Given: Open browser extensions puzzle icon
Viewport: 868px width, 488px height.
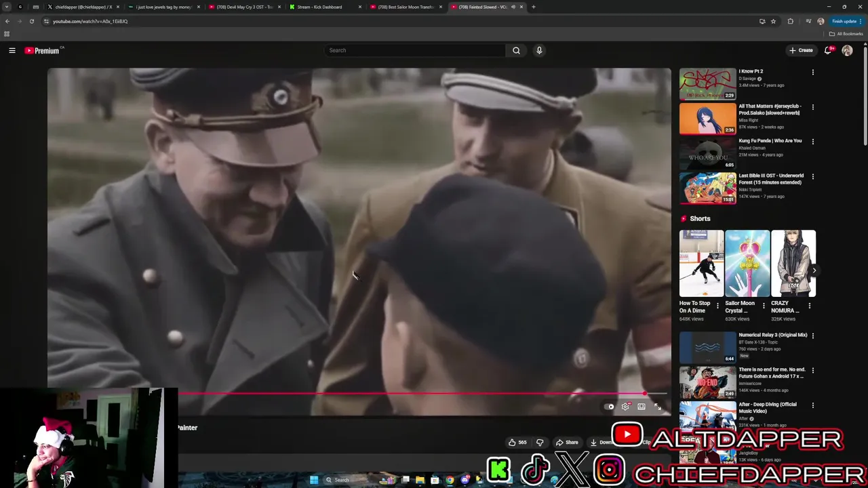Looking at the screenshot, I should (791, 21).
